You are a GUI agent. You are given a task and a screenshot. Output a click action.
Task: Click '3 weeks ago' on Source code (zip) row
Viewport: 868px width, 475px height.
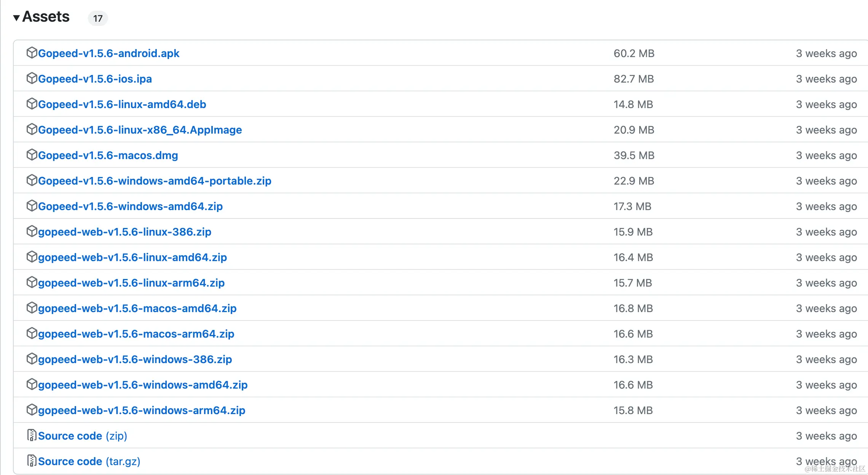coord(827,436)
